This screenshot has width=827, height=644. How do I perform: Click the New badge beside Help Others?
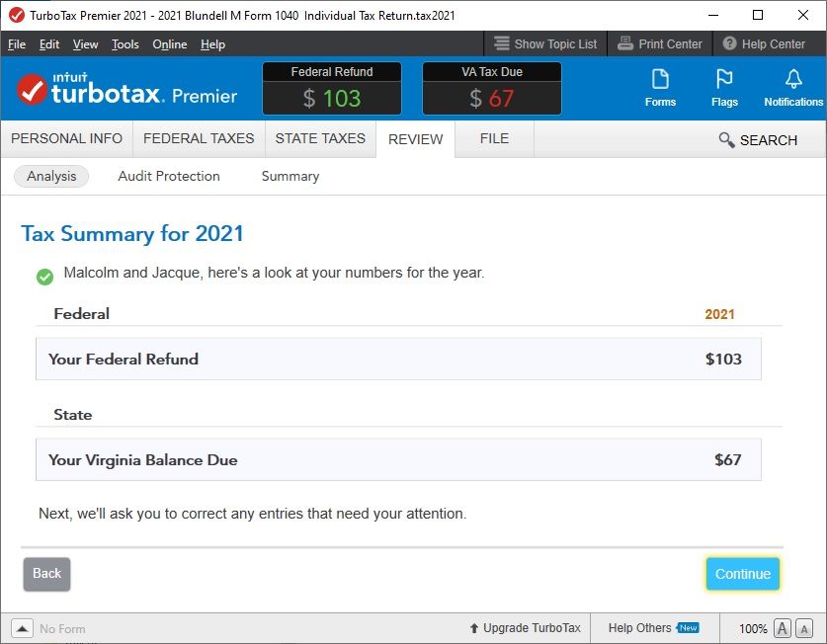tap(688, 627)
